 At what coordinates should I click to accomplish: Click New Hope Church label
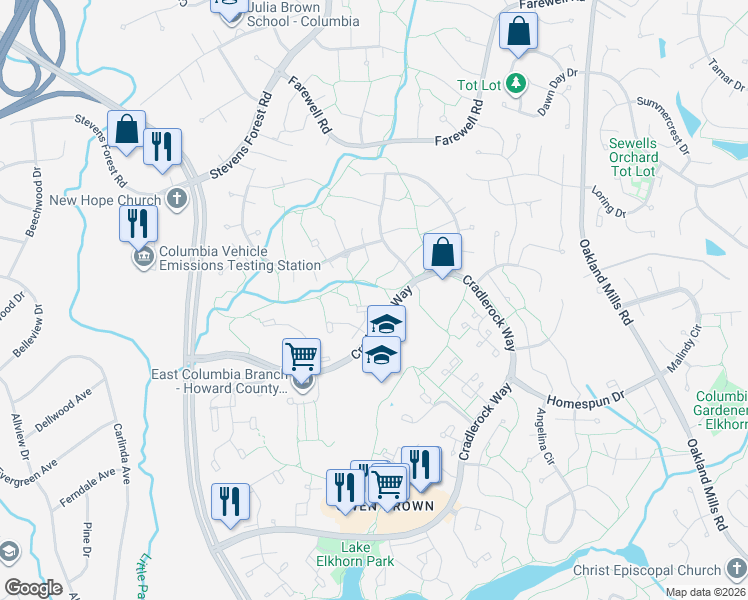coord(105,200)
